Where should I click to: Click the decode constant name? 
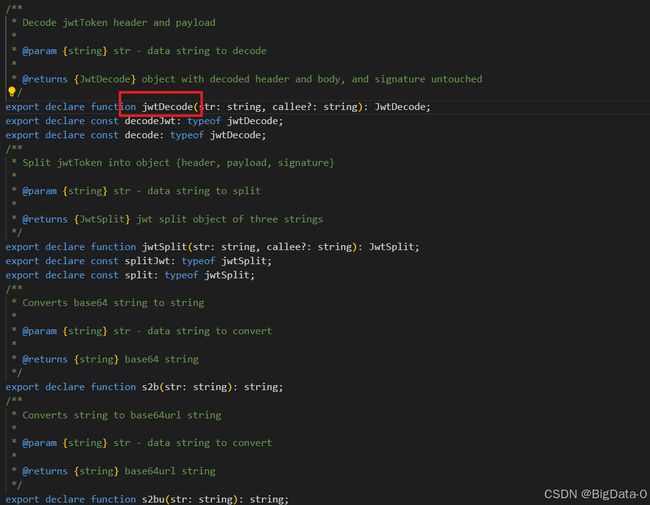click(141, 135)
